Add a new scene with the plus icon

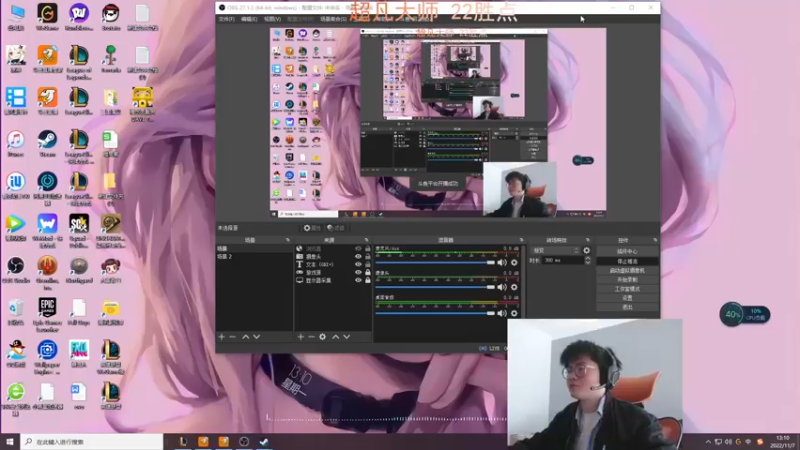[221, 337]
